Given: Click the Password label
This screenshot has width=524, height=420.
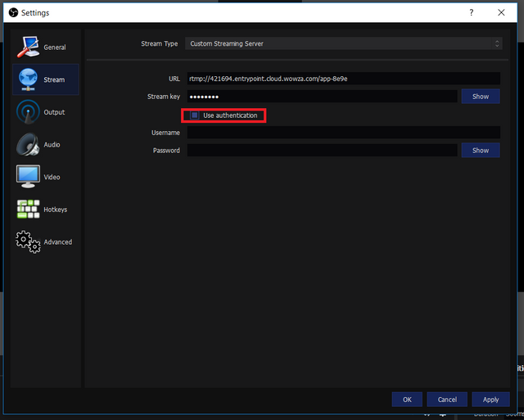Looking at the screenshot, I should coord(166,151).
